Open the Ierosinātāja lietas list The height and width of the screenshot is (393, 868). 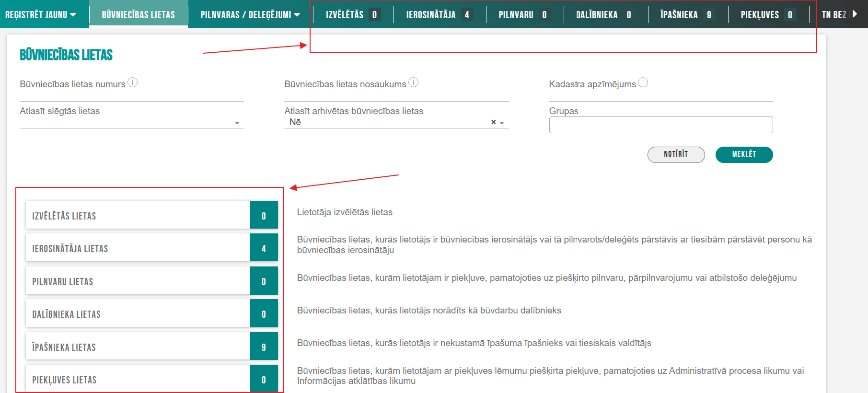click(x=151, y=247)
